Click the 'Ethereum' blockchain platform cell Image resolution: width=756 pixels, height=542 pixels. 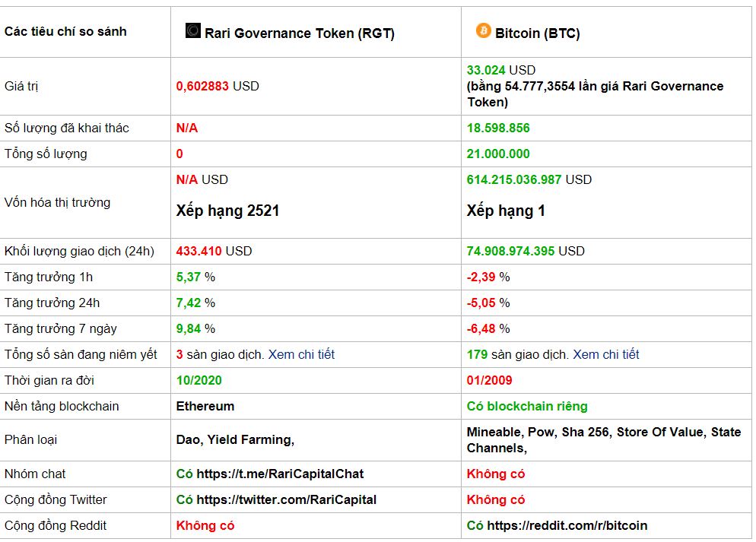[x=205, y=406]
